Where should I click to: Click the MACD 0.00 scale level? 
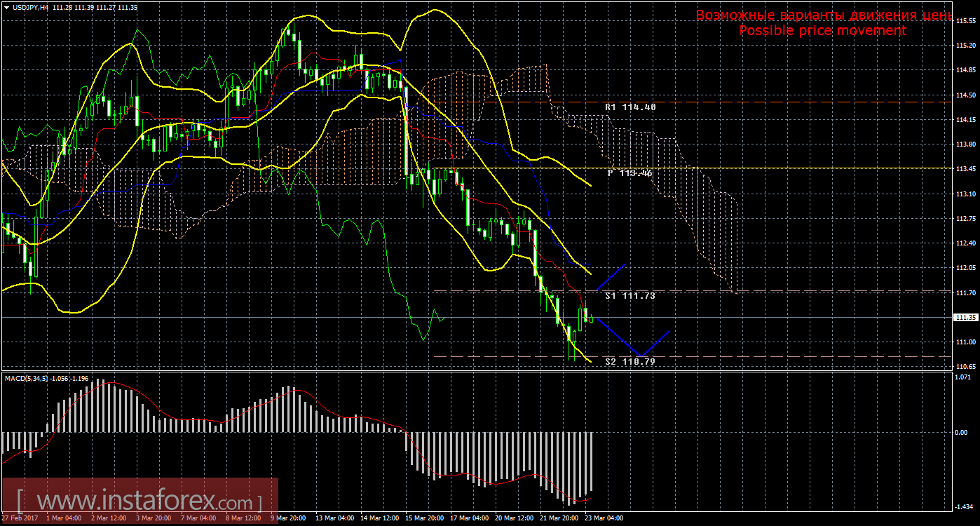pyautogui.click(x=962, y=432)
